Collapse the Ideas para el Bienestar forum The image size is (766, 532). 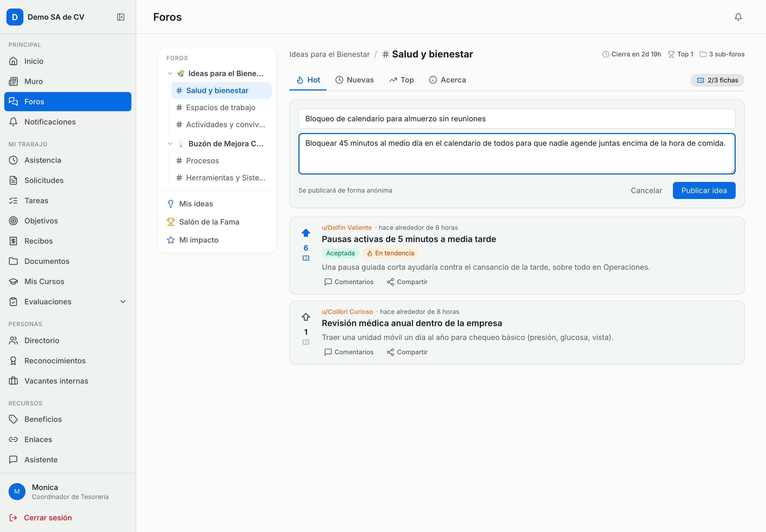click(170, 73)
